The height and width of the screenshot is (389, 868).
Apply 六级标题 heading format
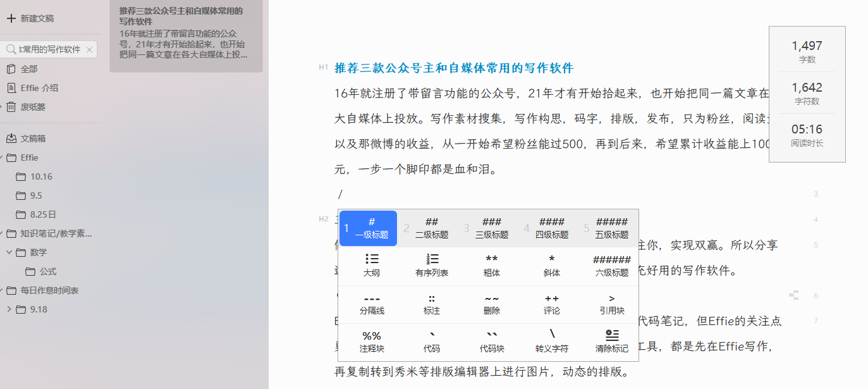click(x=611, y=266)
